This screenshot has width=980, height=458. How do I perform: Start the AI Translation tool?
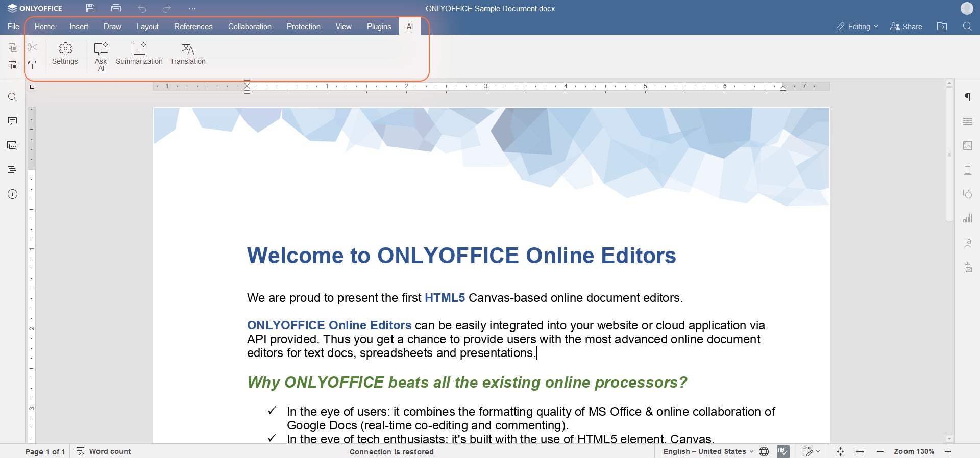188,54
